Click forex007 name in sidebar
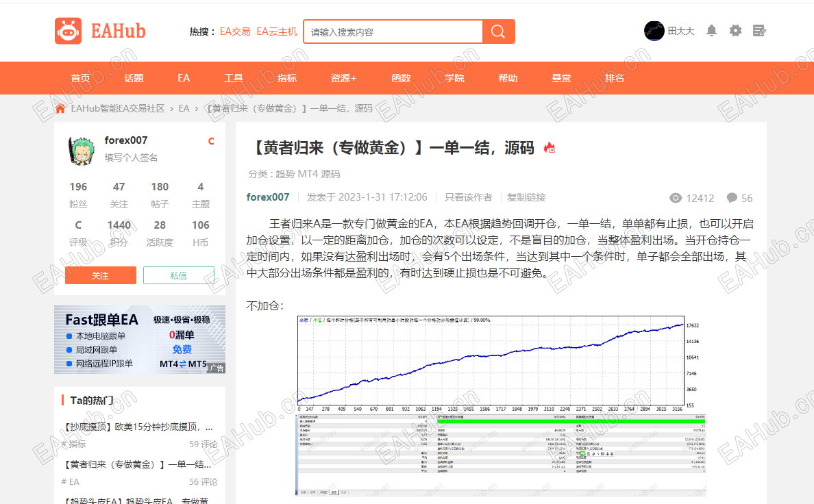814x504 pixels. [x=126, y=140]
